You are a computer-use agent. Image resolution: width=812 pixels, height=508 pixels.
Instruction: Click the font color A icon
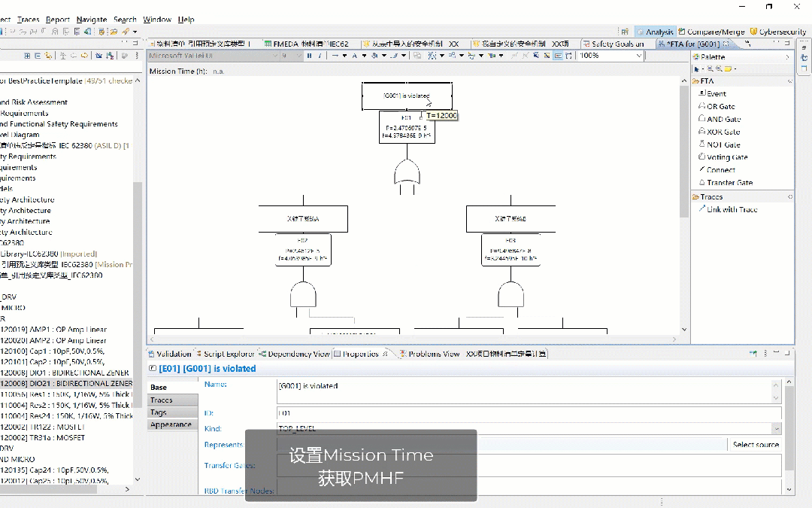pyautogui.click(x=355, y=56)
